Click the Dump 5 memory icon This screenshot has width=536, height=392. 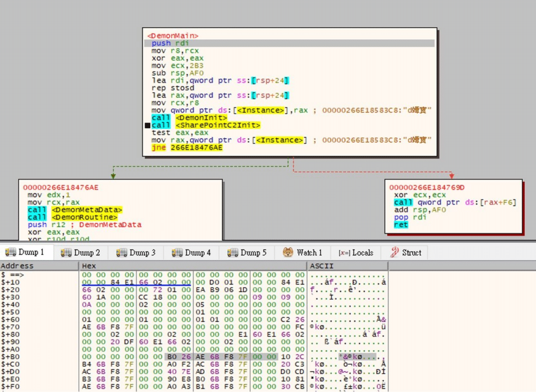coord(232,253)
